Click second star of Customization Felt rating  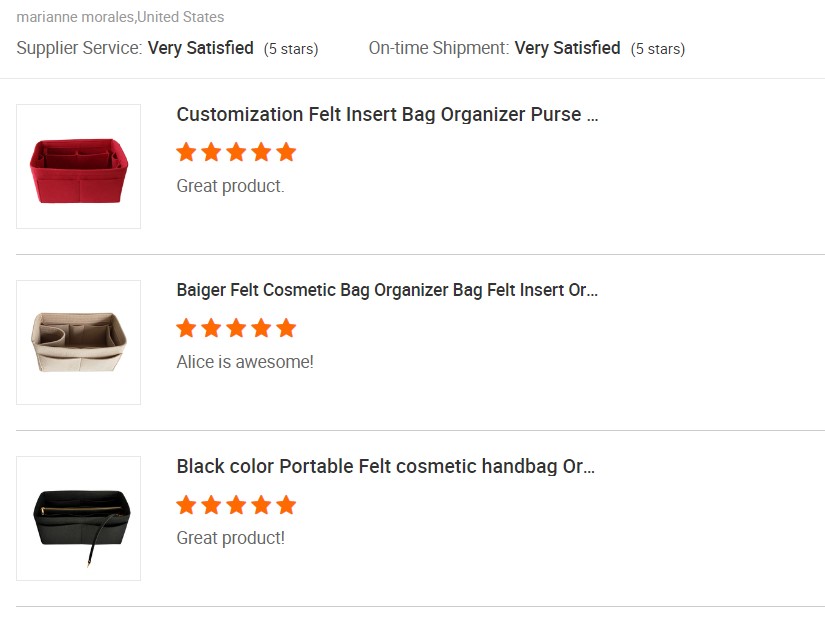212,152
